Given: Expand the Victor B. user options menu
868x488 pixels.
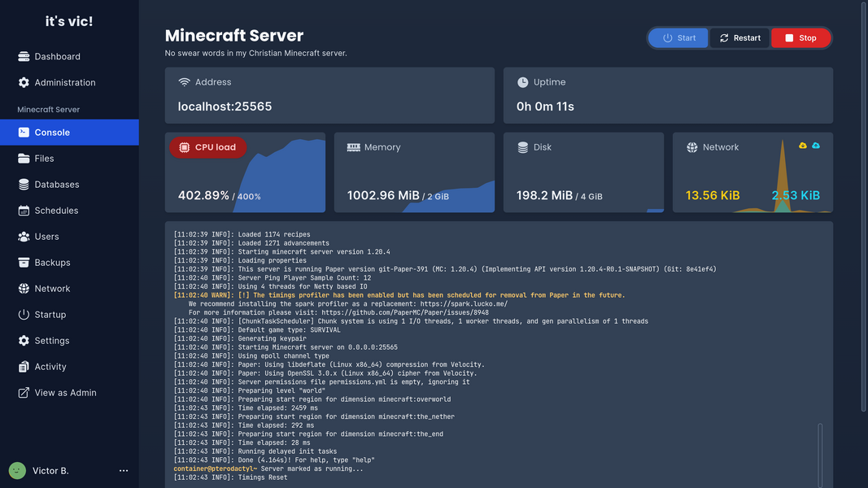Looking at the screenshot, I should tap(124, 471).
